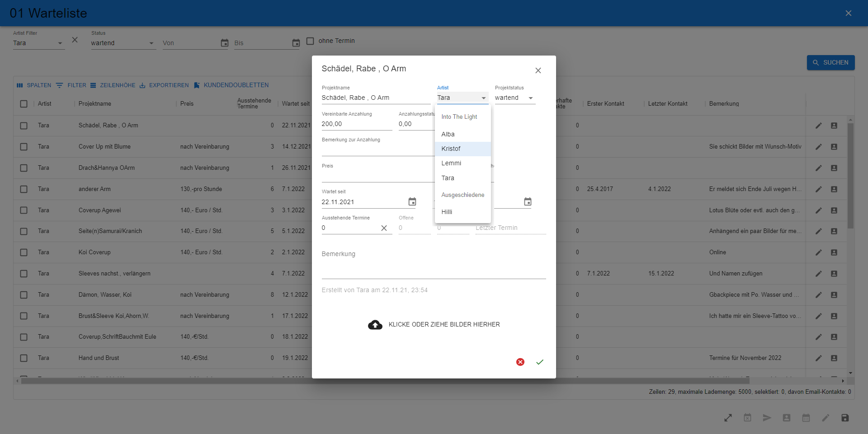Viewport: 868px width, 434px height.
Task: Select the Cover Up mit Blume row checkbox
Action: tap(24, 147)
